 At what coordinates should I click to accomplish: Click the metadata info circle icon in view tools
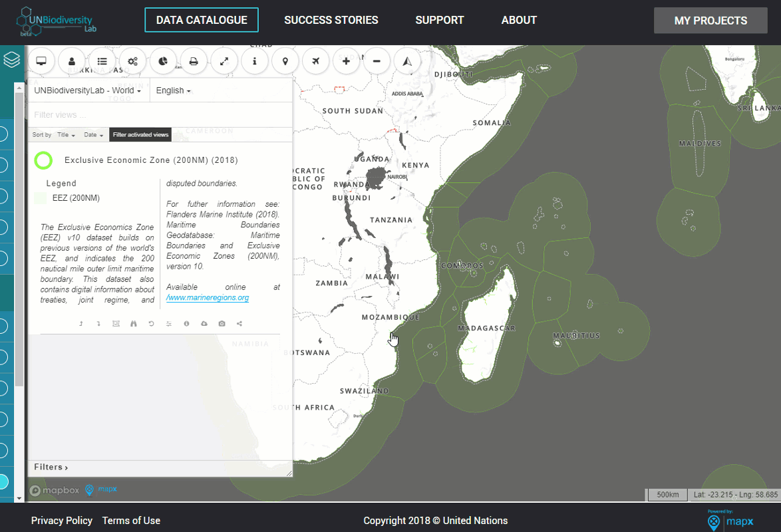186,324
